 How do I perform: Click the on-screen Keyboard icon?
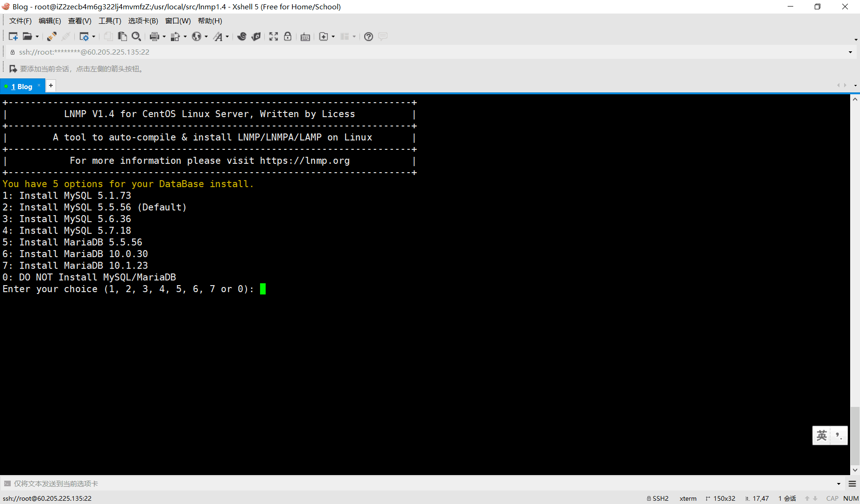point(305,37)
